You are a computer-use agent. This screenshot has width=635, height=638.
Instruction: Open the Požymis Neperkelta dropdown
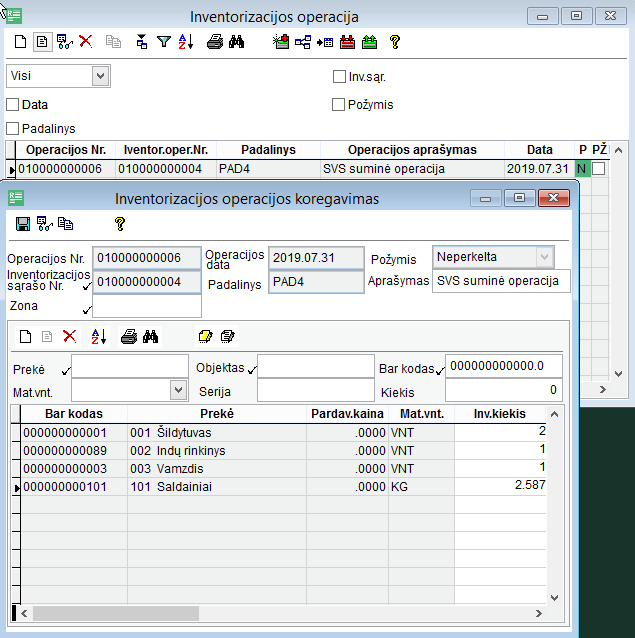pyautogui.click(x=544, y=257)
